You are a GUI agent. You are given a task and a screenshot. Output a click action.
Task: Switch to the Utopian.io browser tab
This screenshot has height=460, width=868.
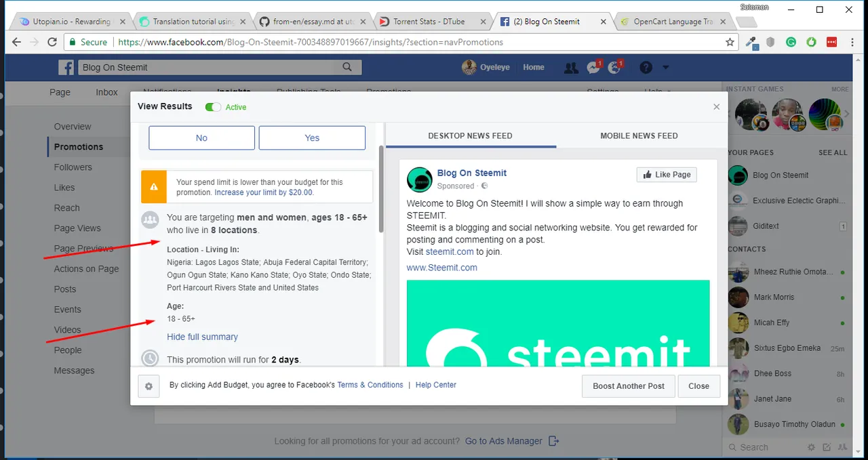[x=71, y=22]
